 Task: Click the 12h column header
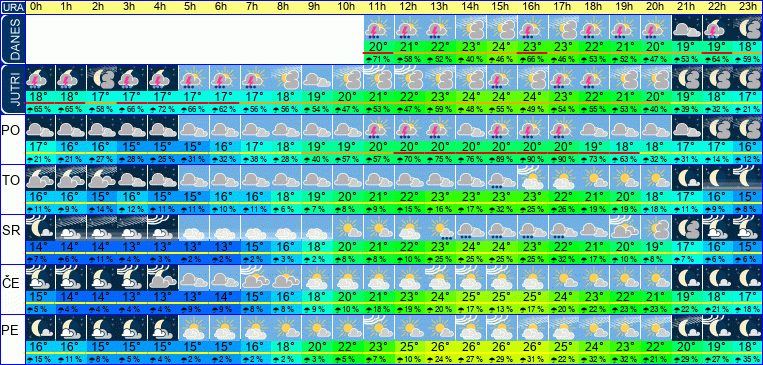[409, 7]
